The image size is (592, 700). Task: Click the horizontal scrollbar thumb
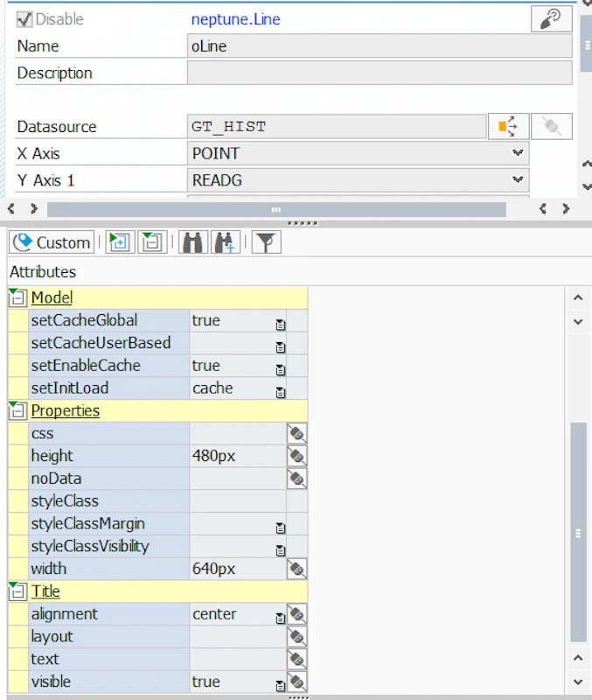point(276,209)
